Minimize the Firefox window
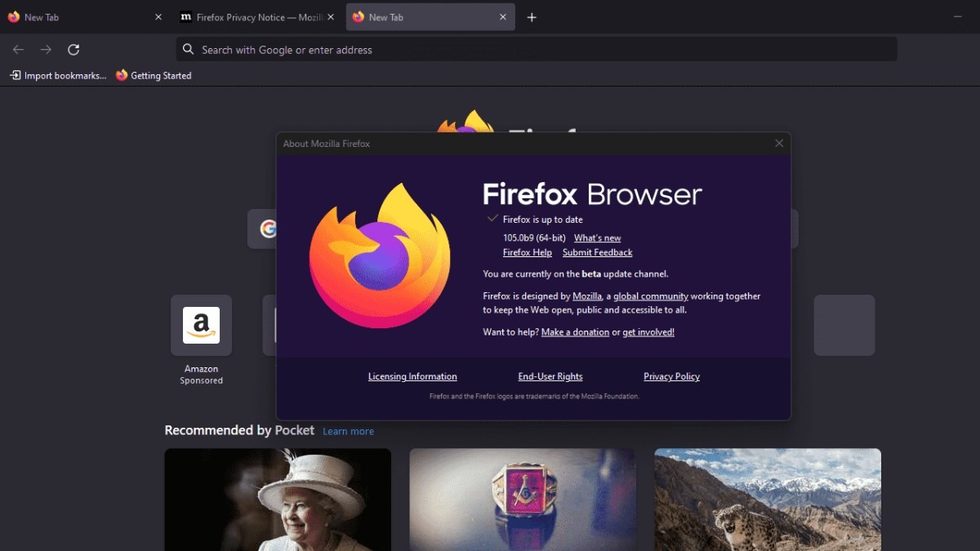Screen dimensions: 980x551 957,17
